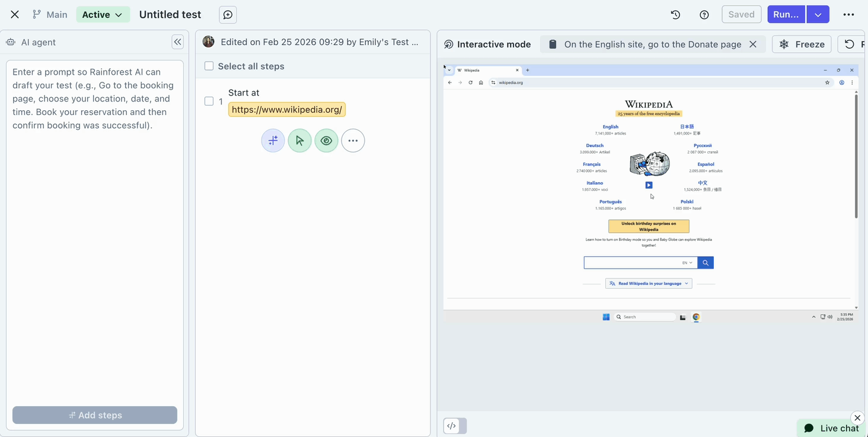This screenshot has width=868, height=437.
Task: Collapse the AI agent panel
Action: [177, 42]
